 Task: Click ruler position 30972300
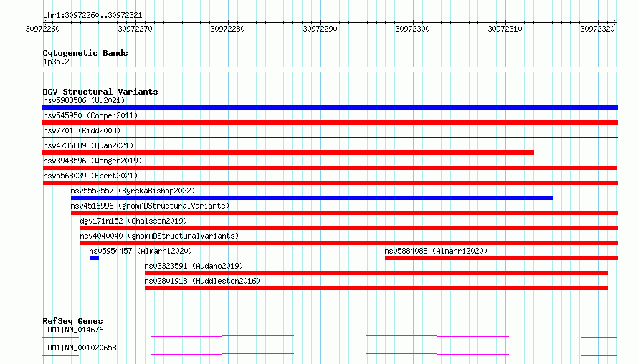click(412, 29)
